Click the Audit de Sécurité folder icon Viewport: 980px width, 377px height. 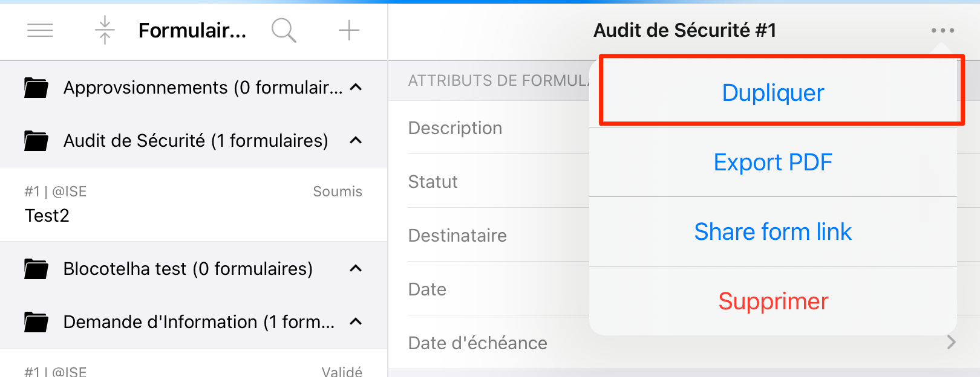[x=36, y=141]
